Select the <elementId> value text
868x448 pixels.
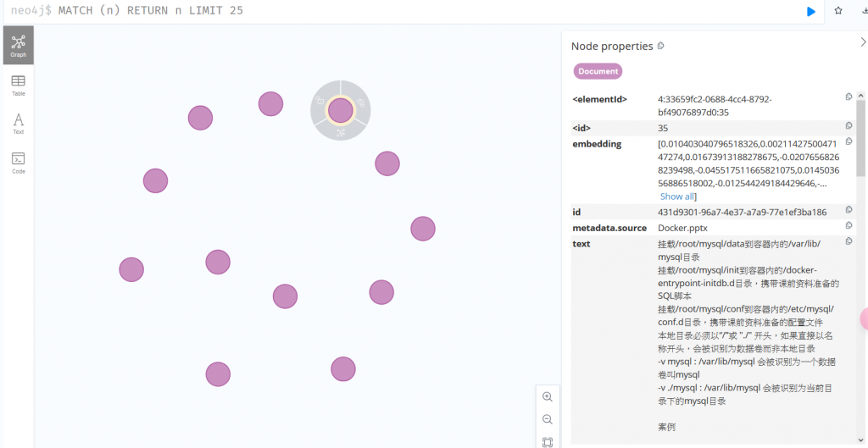[715, 106]
